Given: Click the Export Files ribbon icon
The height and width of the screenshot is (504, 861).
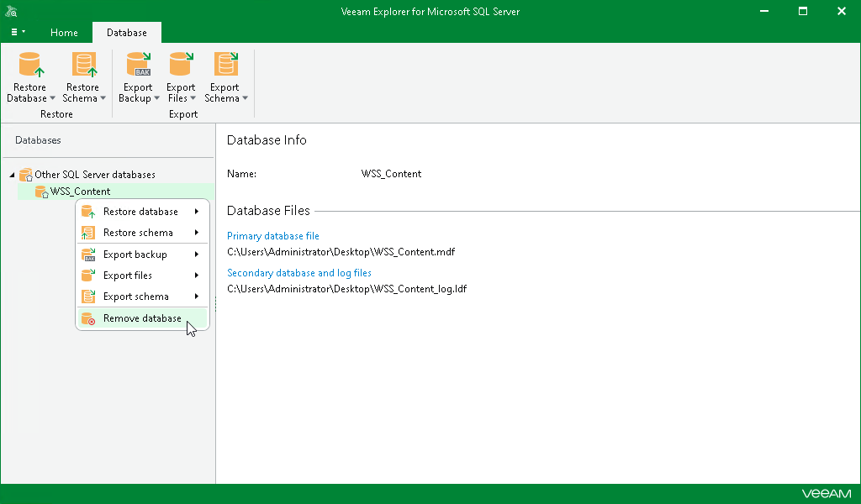Looking at the screenshot, I should (181, 66).
